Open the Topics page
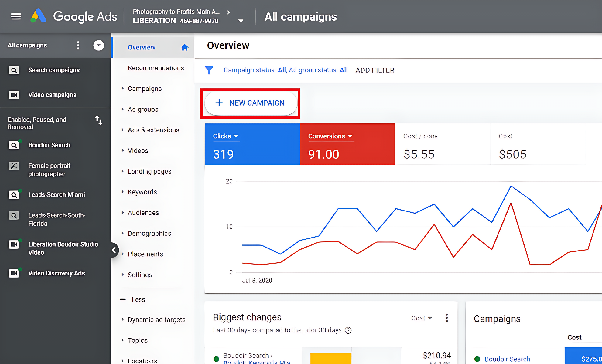This screenshot has height=364, width=602. tap(137, 340)
